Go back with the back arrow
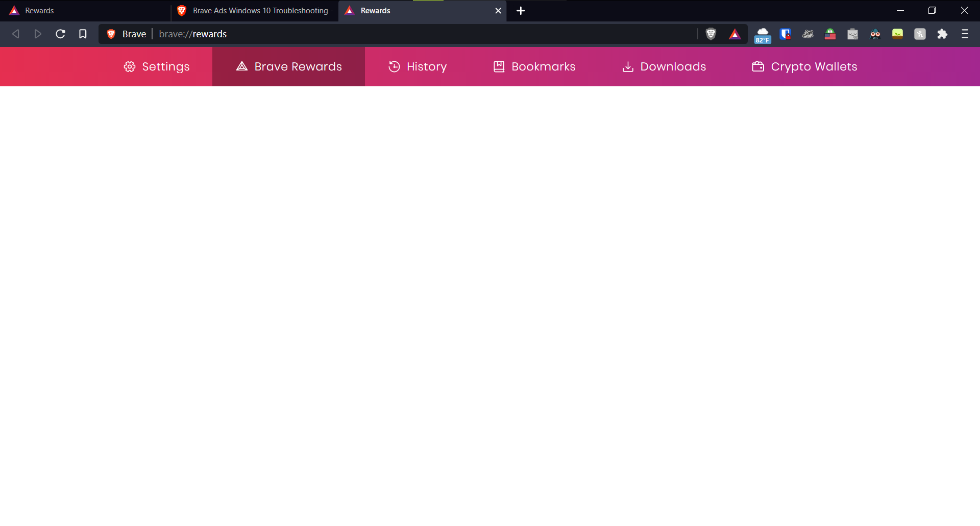The image size is (980, 526). point(16,34)
